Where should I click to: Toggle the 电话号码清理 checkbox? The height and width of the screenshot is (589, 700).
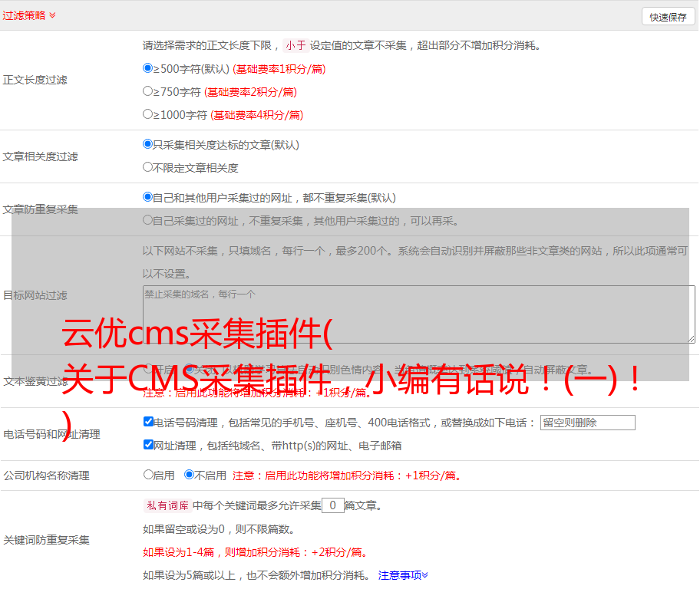tap(148, 422)
